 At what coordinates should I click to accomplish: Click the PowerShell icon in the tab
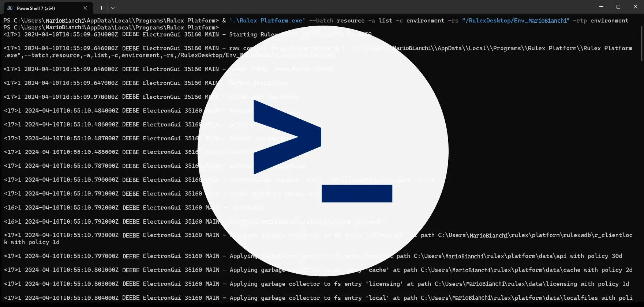click(x=10, y=8)
